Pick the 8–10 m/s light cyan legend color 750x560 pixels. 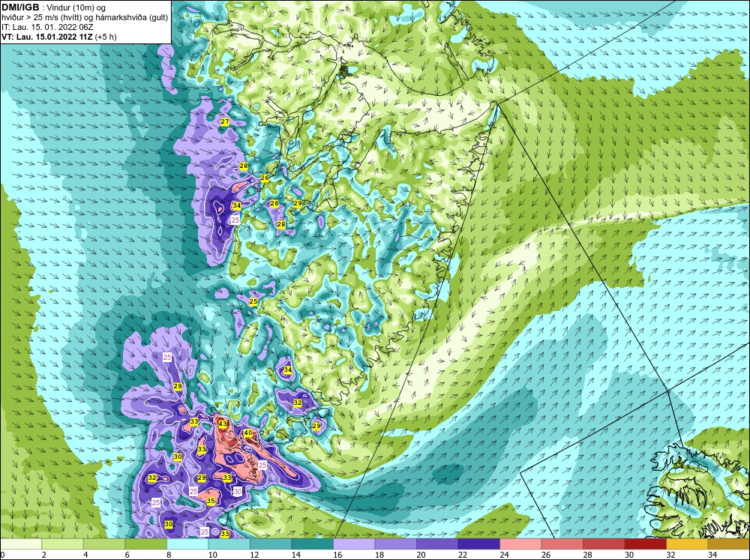(x=187, y=544)
